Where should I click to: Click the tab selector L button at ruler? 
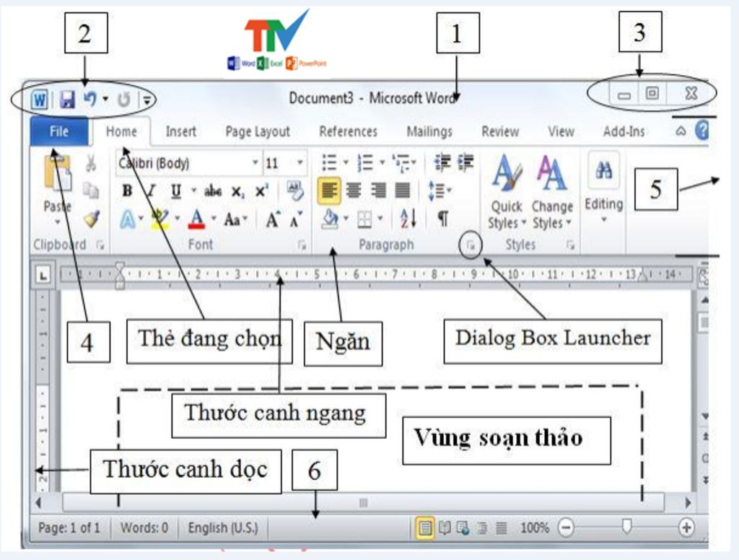click(43, 275)
